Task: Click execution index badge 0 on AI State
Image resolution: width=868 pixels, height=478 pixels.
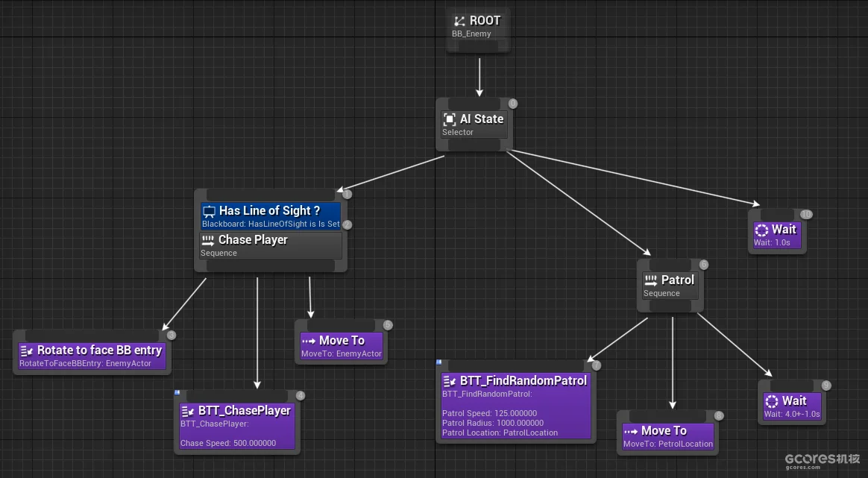Action: [x=512, y=104]
